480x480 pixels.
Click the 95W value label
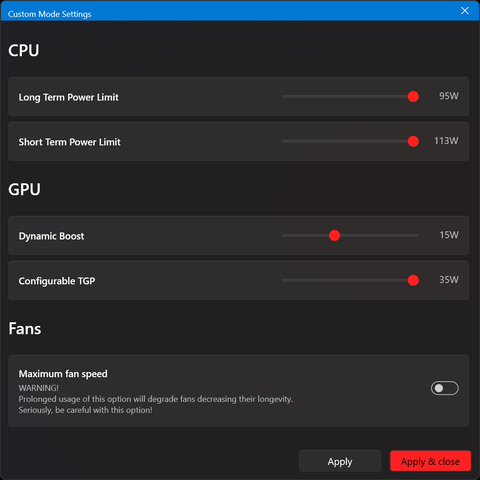click(449, 96)
